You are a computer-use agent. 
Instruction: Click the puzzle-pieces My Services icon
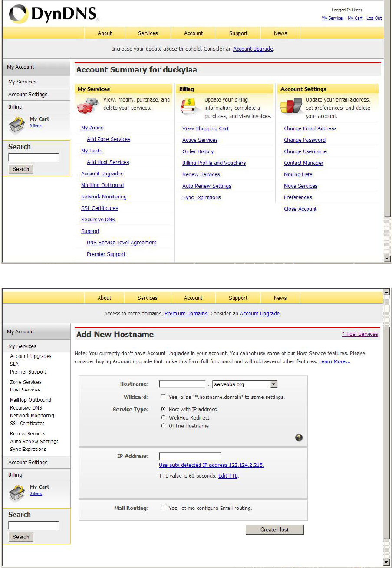pyautogui.click(x=89, y=105)
